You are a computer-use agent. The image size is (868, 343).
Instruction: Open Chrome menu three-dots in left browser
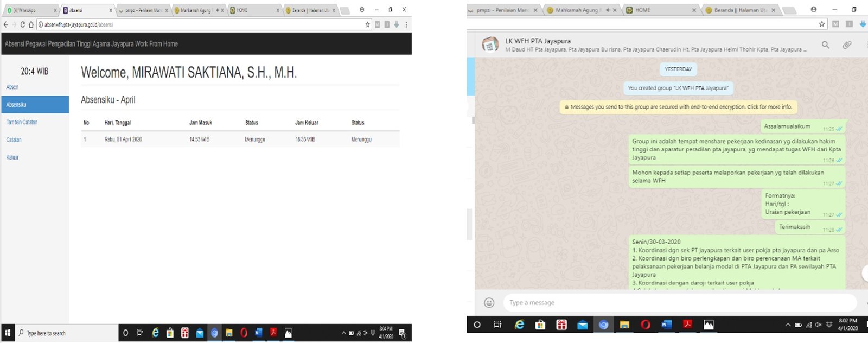[406, 24]
